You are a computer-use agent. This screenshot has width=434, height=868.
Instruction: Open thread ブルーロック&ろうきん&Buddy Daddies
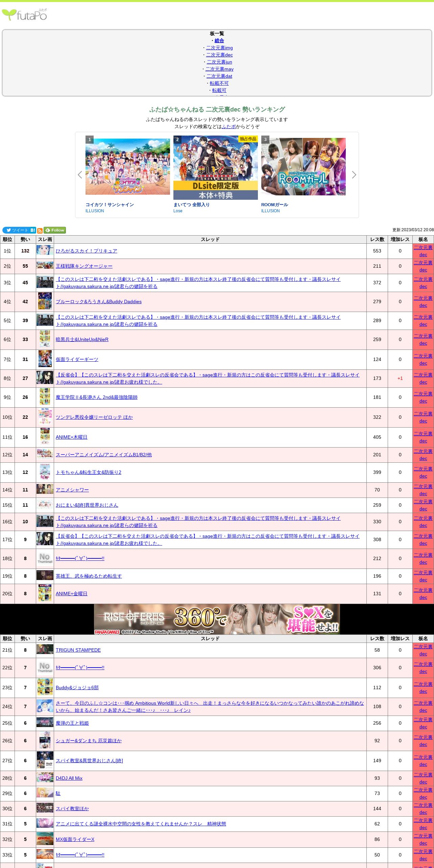pyautogui.click(x=99, y=302)
